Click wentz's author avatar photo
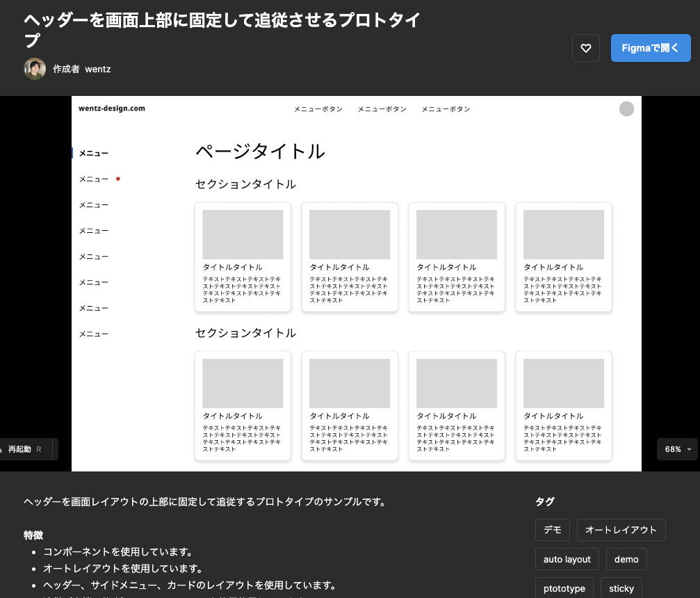 click(34, 69)
